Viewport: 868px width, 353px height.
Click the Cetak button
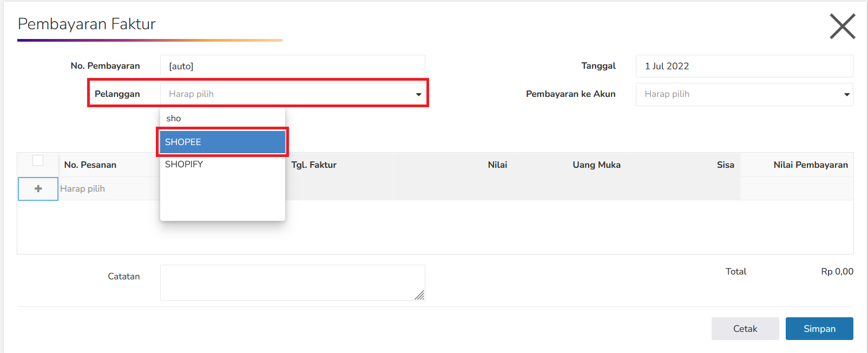745,329
